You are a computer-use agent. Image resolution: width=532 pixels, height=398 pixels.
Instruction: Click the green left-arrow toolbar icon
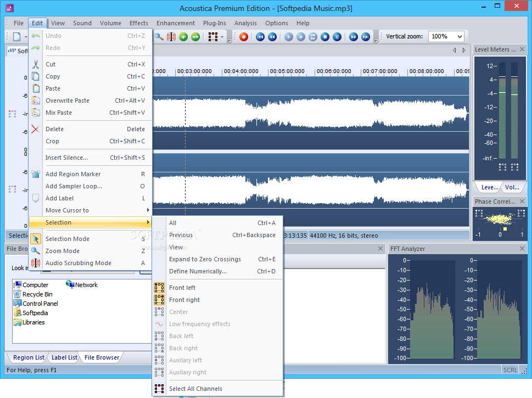pos(183,37)
